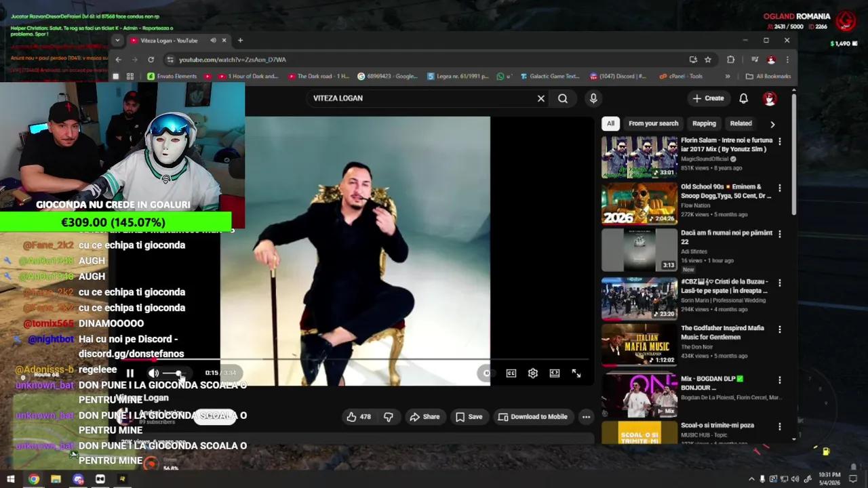Open the Windows notification center
Image resolution: width=868 pixels, height=488 pixels.
[854, 479]
